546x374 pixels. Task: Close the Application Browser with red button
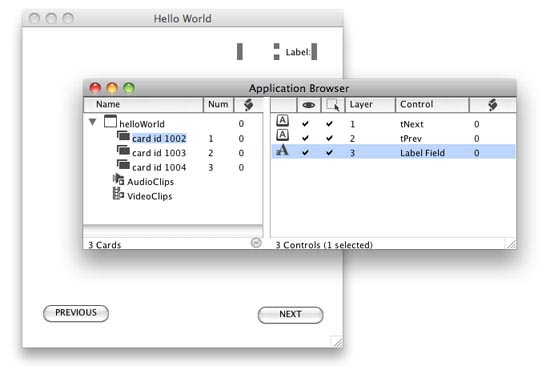[95, 88]
